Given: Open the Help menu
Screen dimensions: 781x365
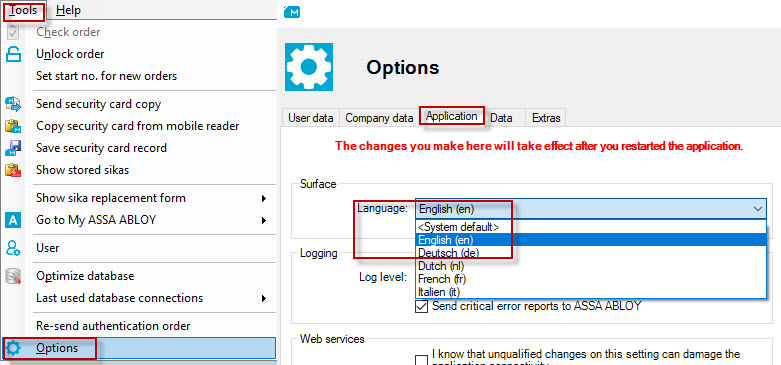Looking at the screenshot, I should coord(68,10).
